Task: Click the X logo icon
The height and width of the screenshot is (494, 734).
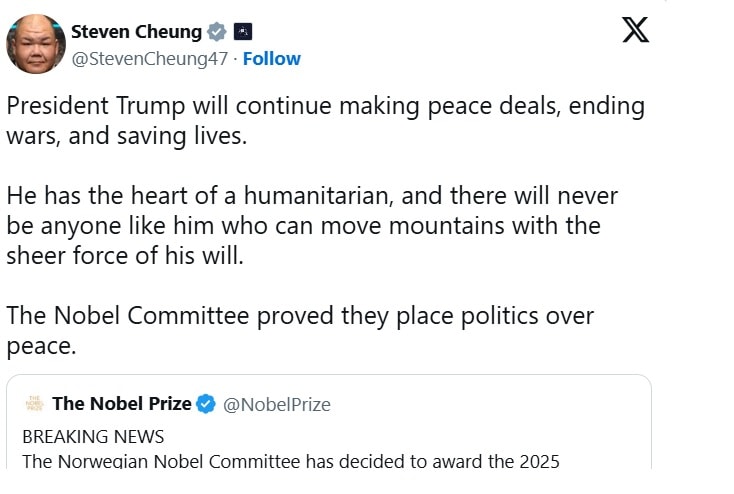Action: 635,30
